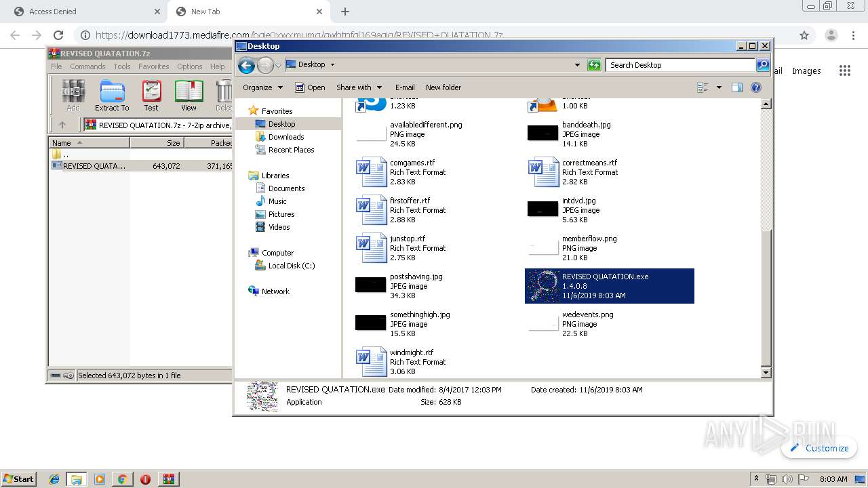
Task: Open Local Disk (C:)
Action: (292, 266)
